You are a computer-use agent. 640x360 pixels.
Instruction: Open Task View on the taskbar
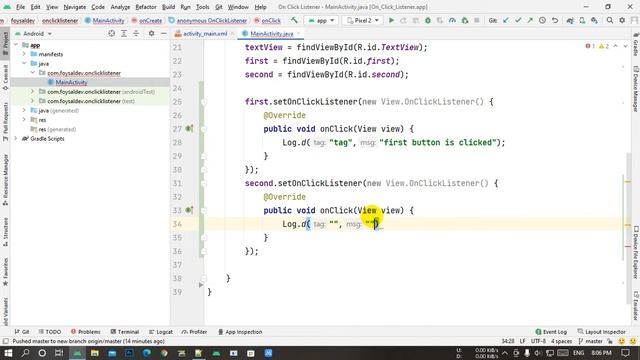[59, 353]
